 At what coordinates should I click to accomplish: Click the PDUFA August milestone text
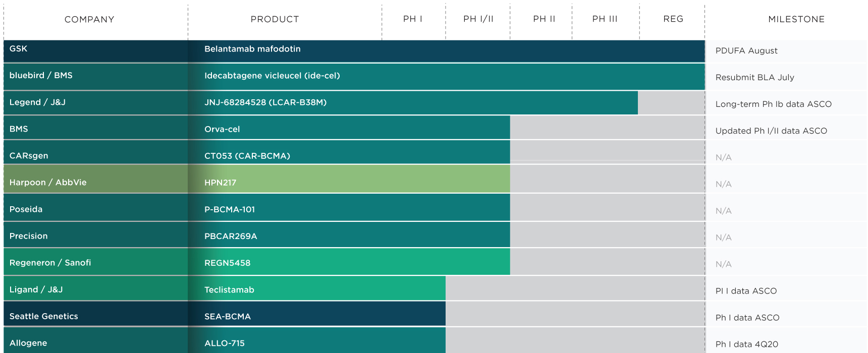pos(746,51)
